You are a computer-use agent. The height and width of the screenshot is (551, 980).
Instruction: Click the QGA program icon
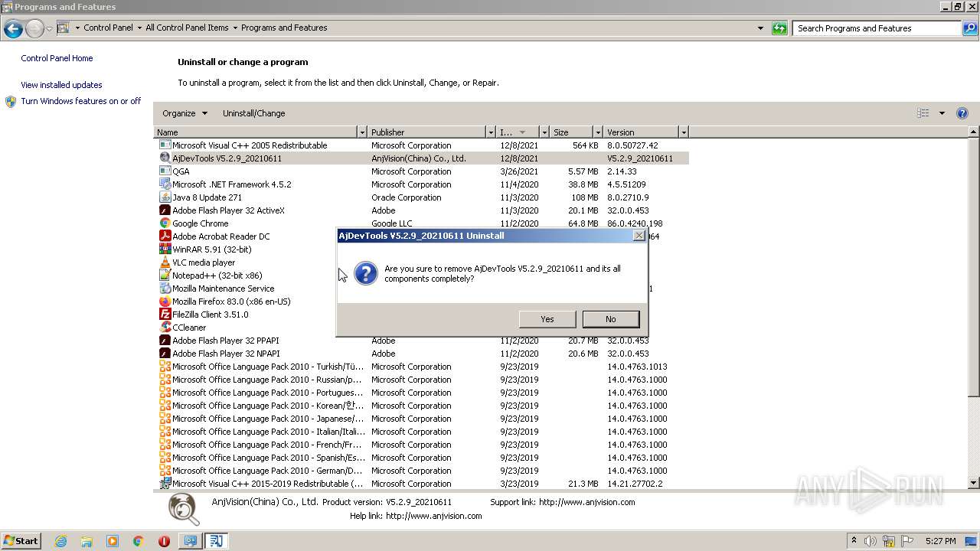pos(165,171)
